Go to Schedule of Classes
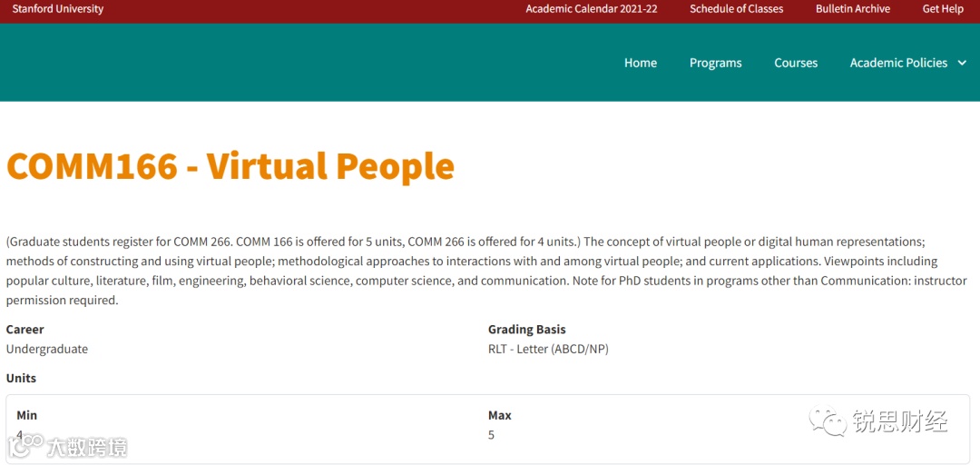The height and width of the screenshot is (465, 980). pyautogui.click(x=736, y=9)
